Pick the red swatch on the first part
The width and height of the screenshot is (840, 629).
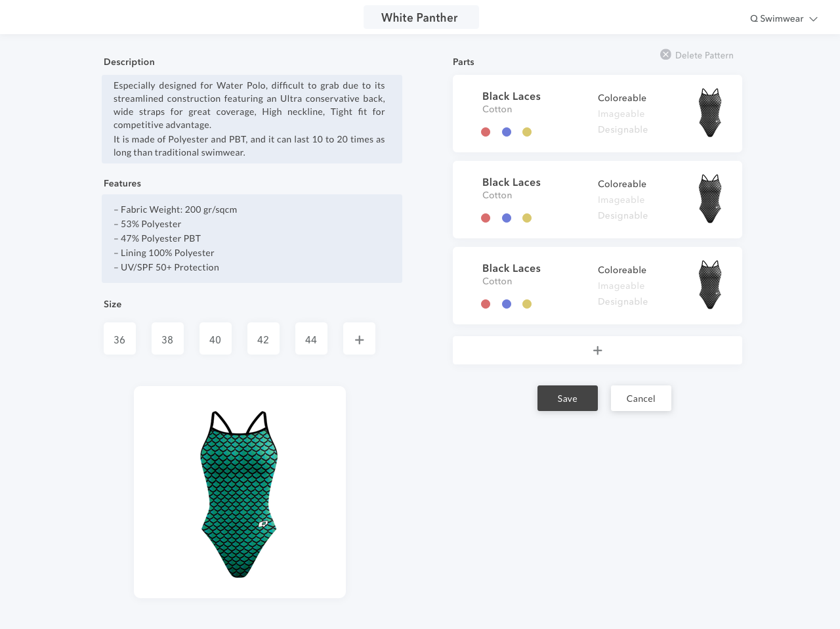[x=486, y=132]
